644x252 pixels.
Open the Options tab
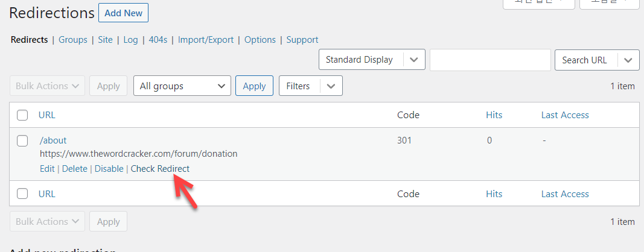coord(260,40)
